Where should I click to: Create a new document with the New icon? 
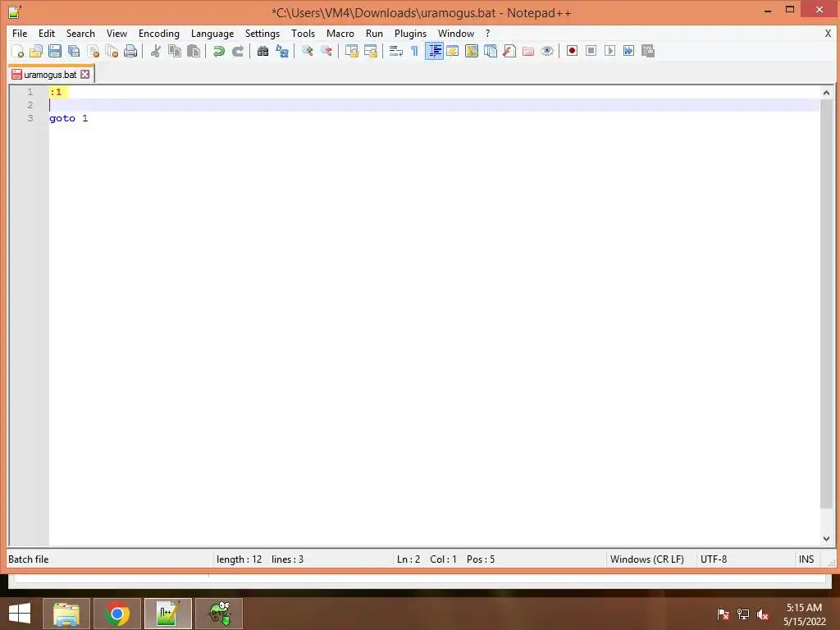(18, 51)
